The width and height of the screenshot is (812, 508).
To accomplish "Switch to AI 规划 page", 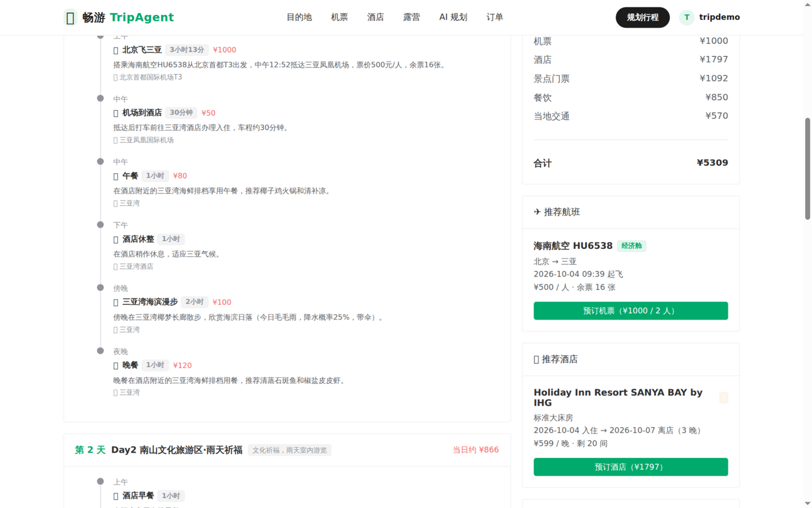I will click(x=453, y=17).
